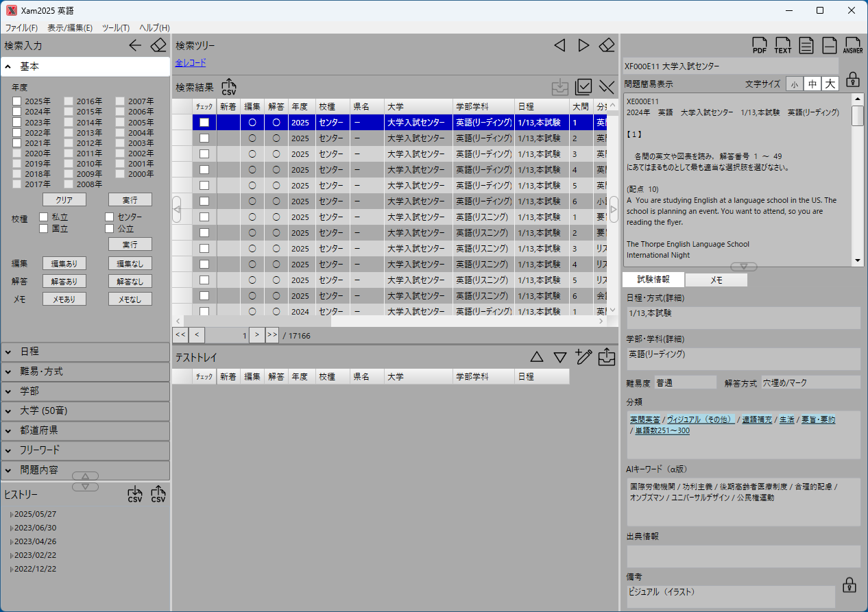
Task: Open the ファイル(F) menu
Action: (x=21, y=28)
